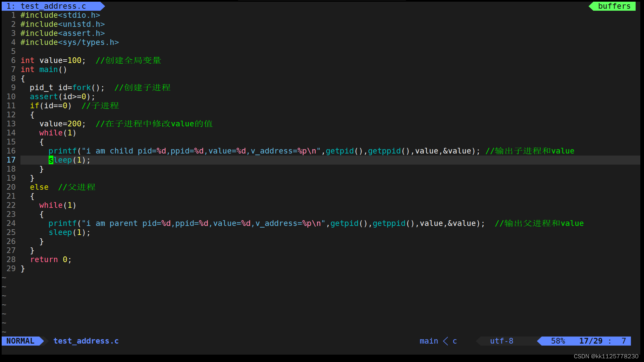This screenshot has height=362, width=644.
Task: Click the //父进程 comment
Action: 77,187
